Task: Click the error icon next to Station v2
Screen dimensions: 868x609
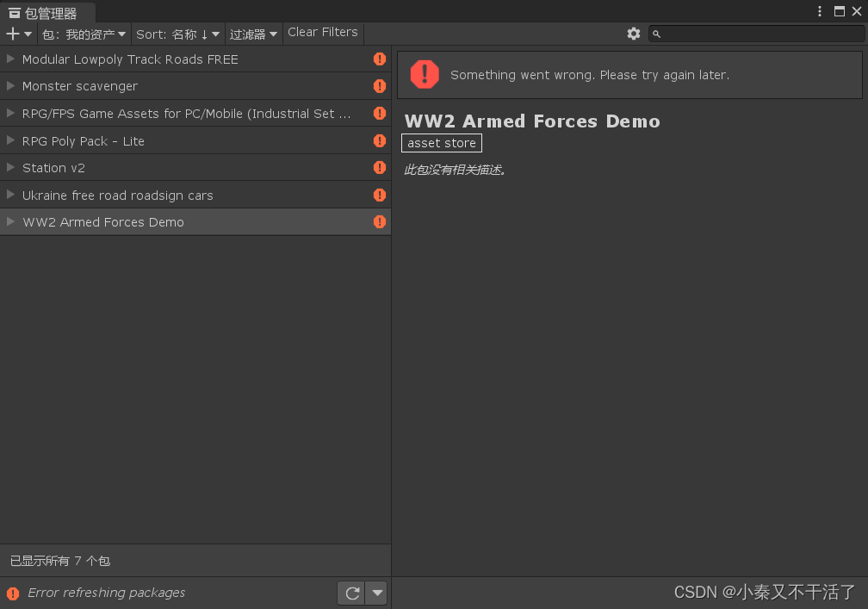Action: point(380,167)
